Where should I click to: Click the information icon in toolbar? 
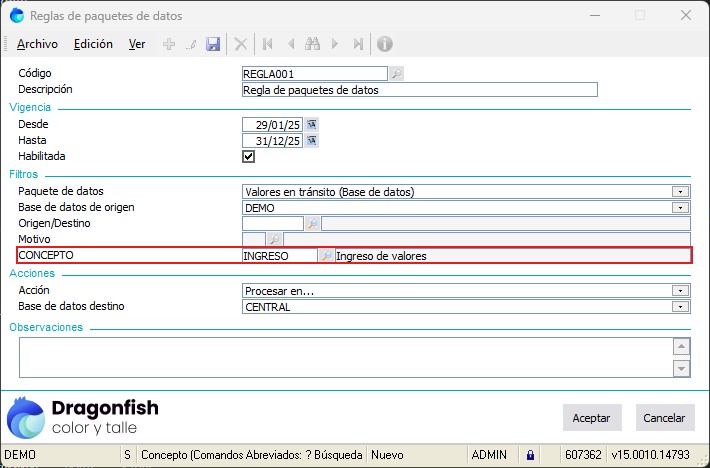385,44
